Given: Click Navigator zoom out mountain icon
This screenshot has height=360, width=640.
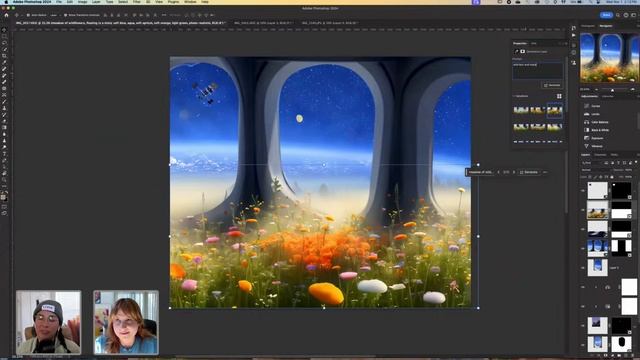Looking at the screenshot, I should [596, 89].
